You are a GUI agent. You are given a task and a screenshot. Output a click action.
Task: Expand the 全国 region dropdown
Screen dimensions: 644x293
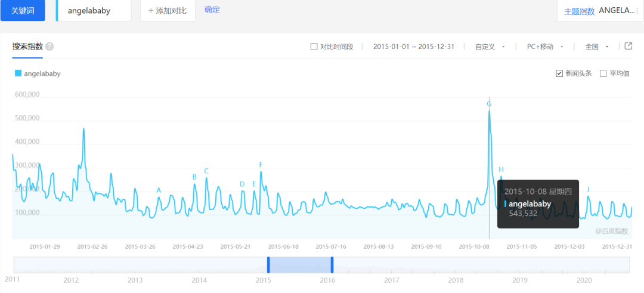click(x=596, y=47)
